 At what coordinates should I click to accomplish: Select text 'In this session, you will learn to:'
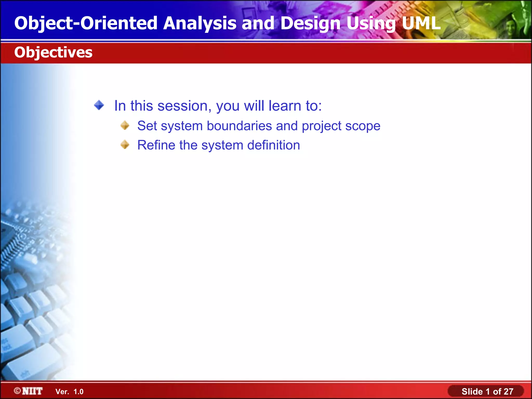click(218, 106)
